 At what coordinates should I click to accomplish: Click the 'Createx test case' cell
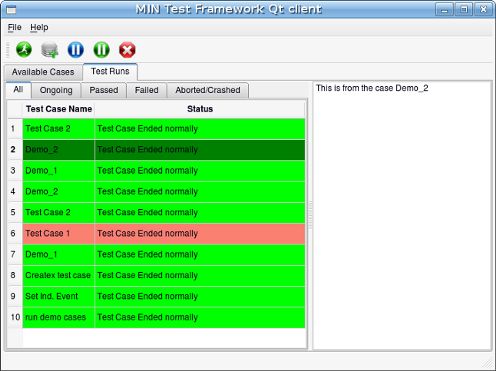click(59, 275)
